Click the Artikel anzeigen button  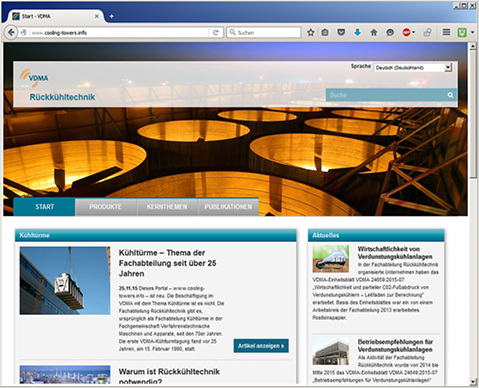tap(261, 346)
